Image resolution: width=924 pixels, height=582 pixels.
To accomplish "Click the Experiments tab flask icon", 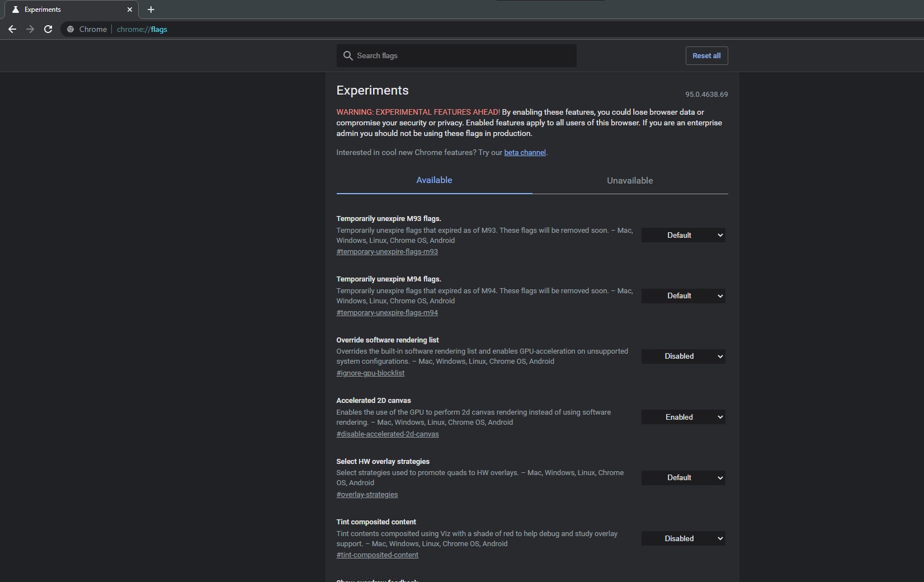I will tap(16, 10).
